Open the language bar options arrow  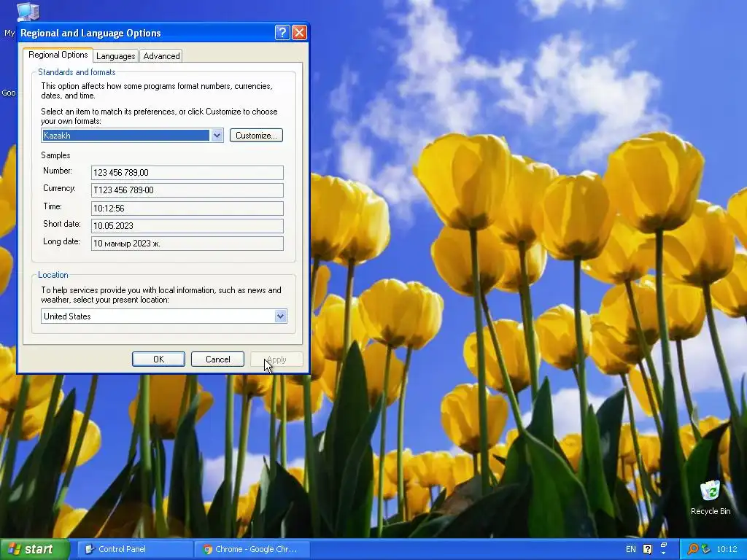tap(664, 553)
